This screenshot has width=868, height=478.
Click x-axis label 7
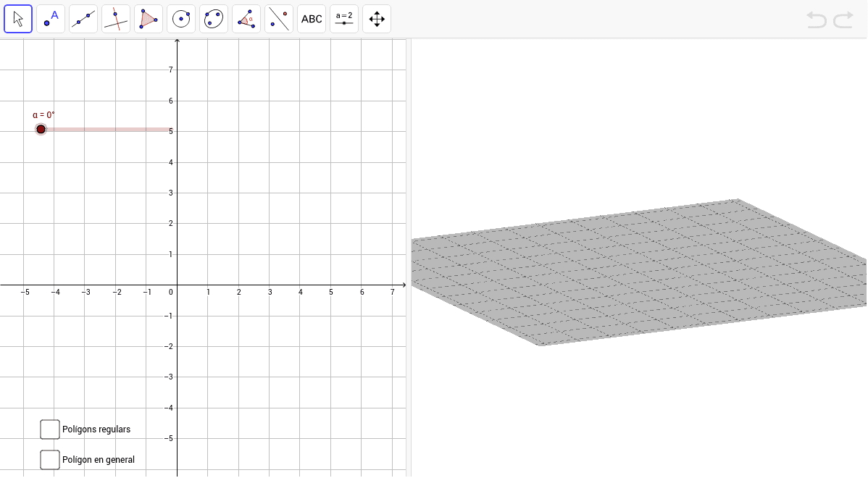point(393,292)
